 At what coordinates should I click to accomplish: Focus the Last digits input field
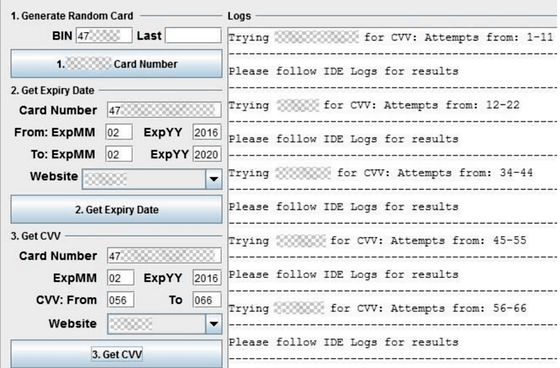point(193,36)
